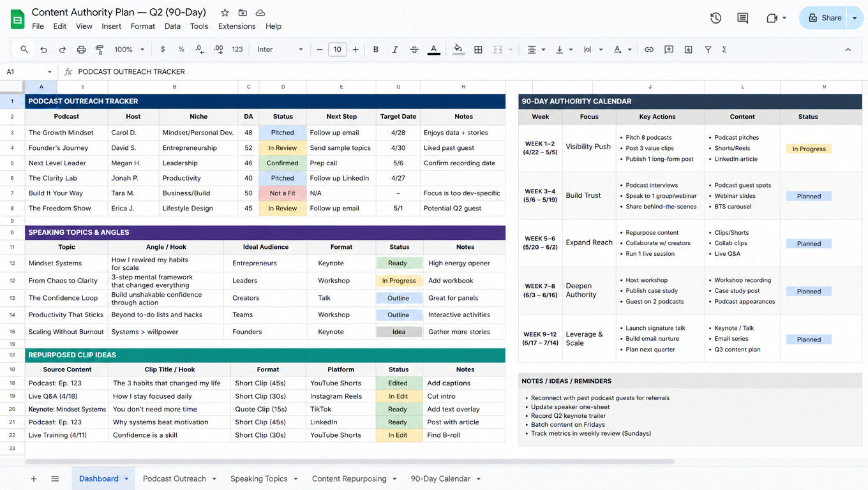Create a filter
The image size is (868, 490).
point(708,49)
